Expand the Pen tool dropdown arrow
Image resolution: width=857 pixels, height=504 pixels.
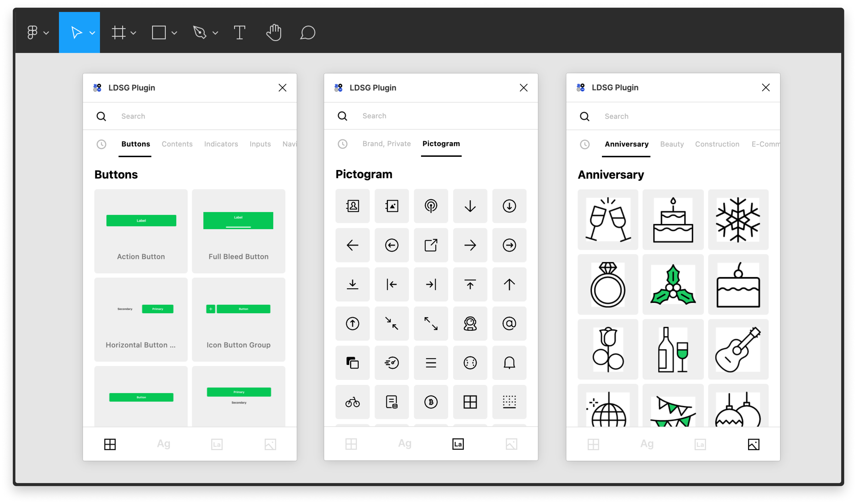(x=215, y=33)
